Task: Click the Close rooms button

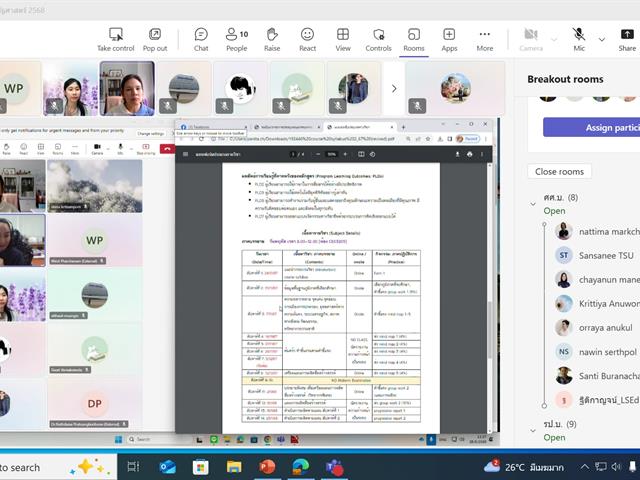Action: (559, 171)
